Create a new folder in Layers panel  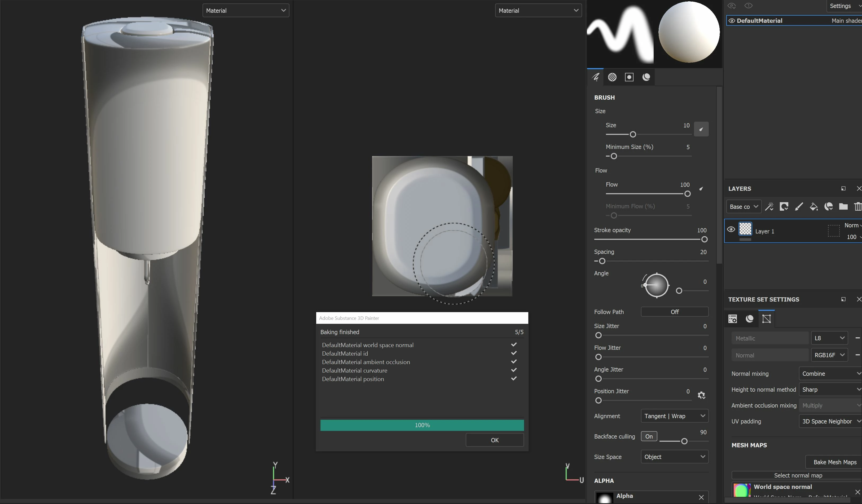(x=843, y=206)
